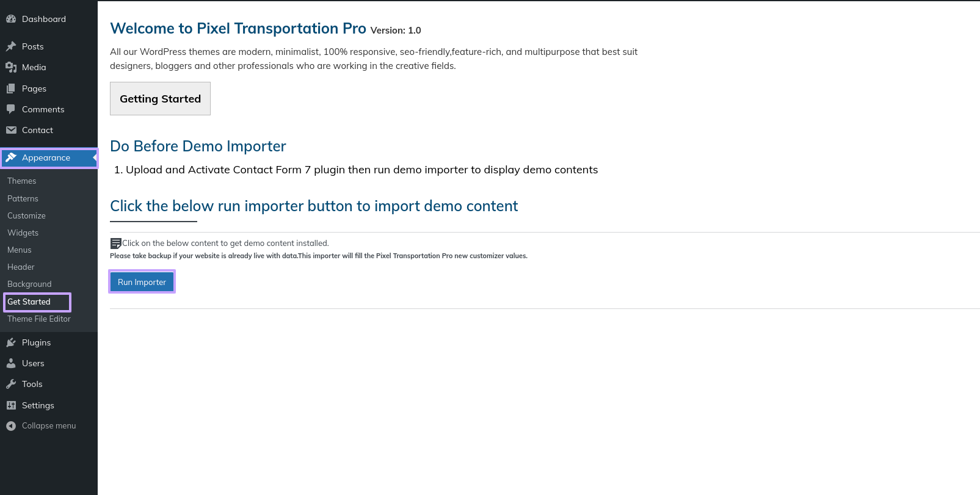Click the Posts pushpin icon
This screenshot has width=980, height=495.
[x=11, y=46]
